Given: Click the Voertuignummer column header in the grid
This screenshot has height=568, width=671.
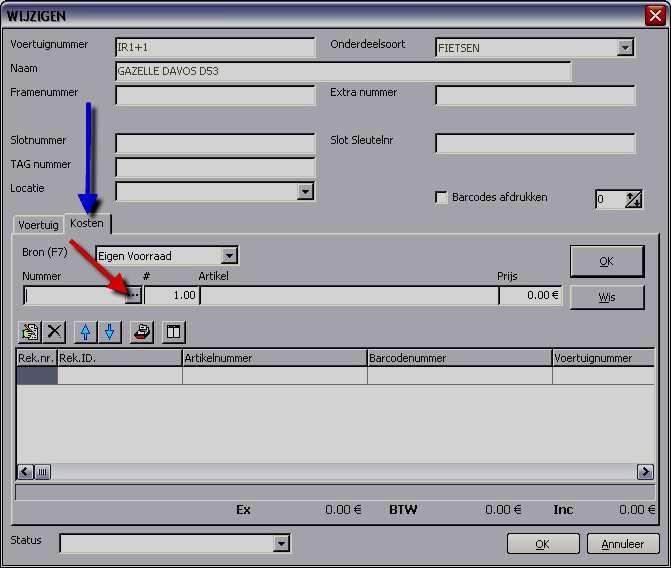Looking at the screenshot, I should (x=603, y=358).
